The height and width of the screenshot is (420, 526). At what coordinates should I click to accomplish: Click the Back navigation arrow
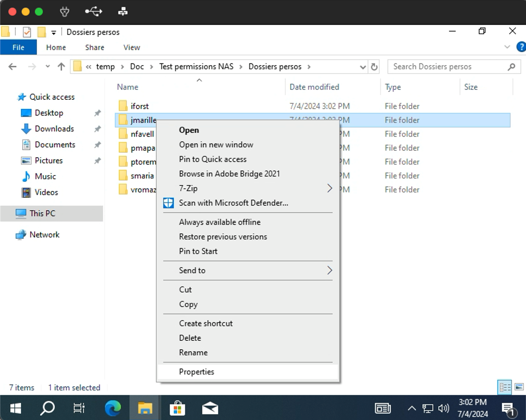click(x=12, y=67)
